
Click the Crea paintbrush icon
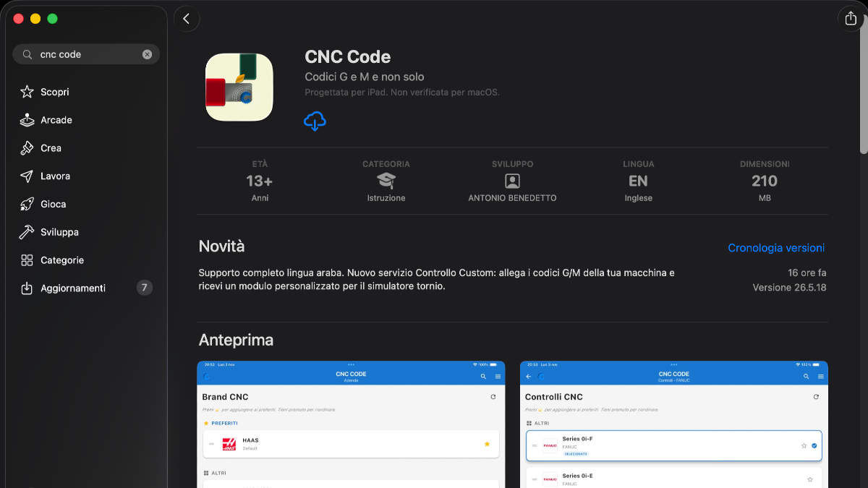click(x=27, y=148)
